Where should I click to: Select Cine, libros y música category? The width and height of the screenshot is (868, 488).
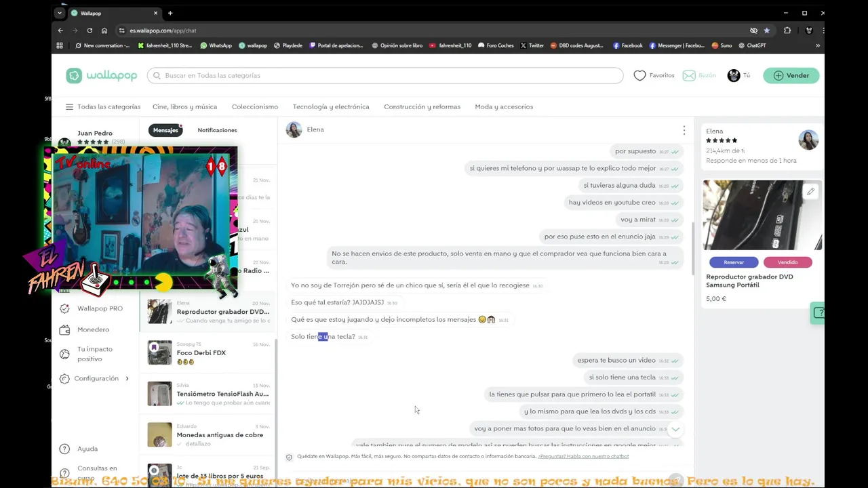(x=184, y=106)
